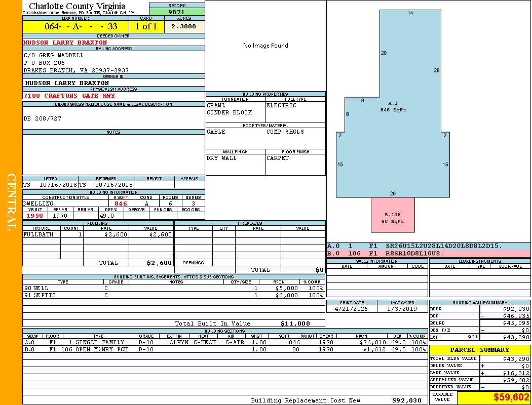Image resolution: width=532 pixels, height=405 pixels.
Task: Click the FULLBATH fixture row
Action: [x=38, y=235]
